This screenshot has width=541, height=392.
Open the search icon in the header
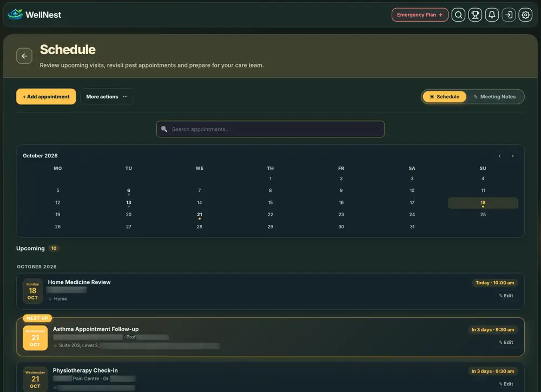click(458, 15)
